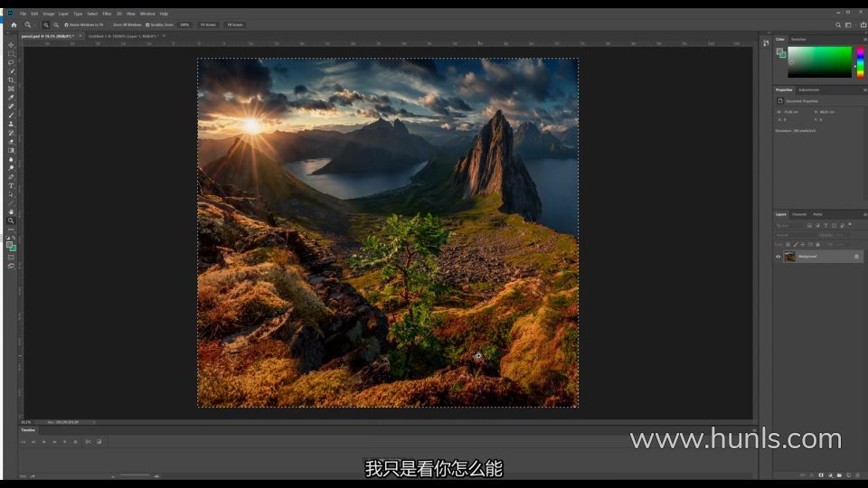Open the Layers panel flyout menu
This screenshot has width=868, height=488.
click(865, 214)
